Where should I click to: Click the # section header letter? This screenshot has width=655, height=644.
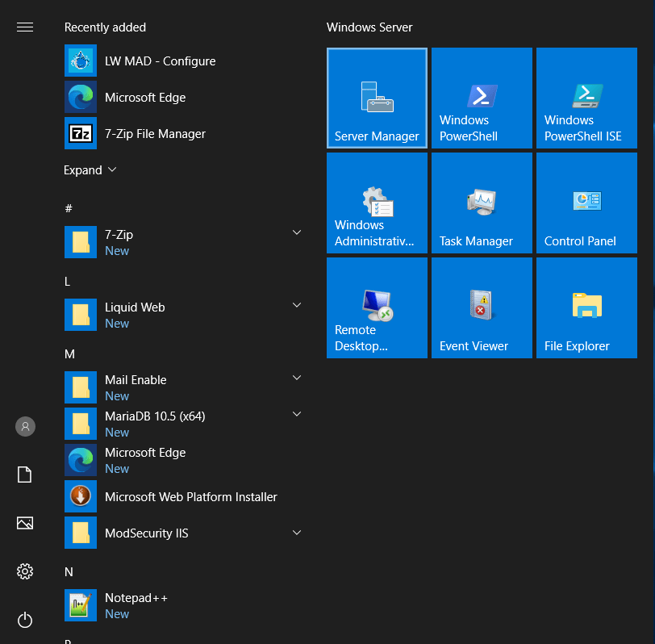pyautogui.click(x=69, y=208)
